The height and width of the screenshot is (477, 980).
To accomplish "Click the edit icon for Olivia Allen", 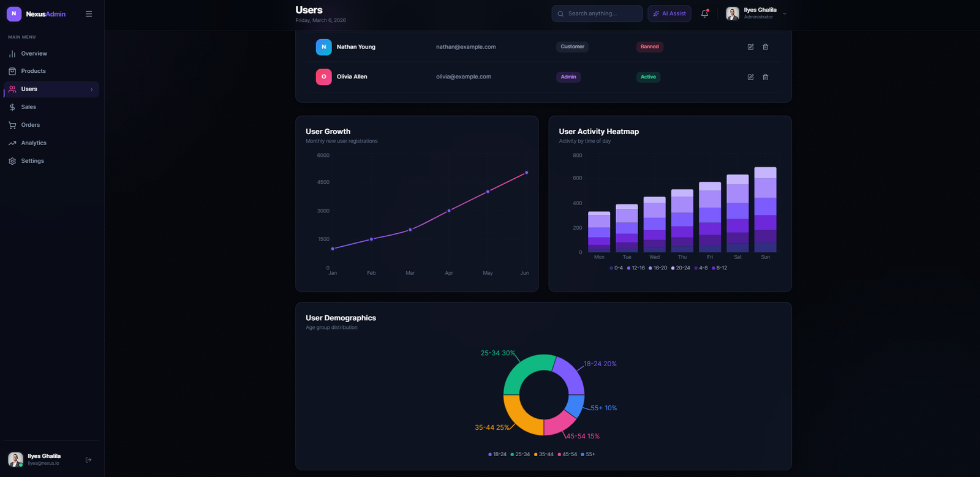I will coord(750,77).
